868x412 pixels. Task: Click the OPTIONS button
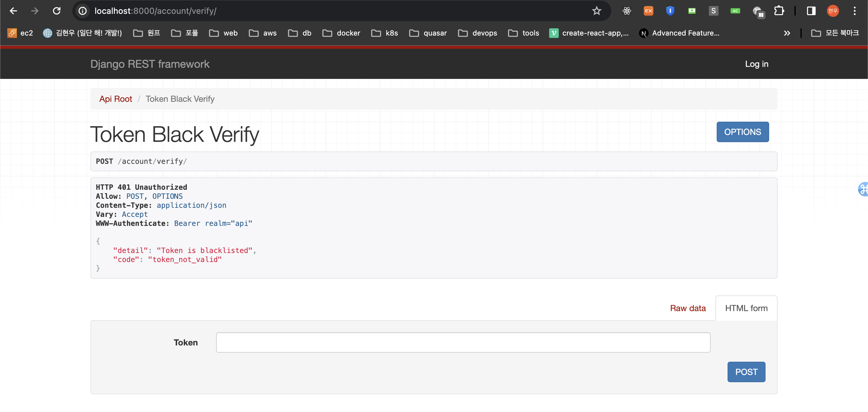click(x=742, y=132)
